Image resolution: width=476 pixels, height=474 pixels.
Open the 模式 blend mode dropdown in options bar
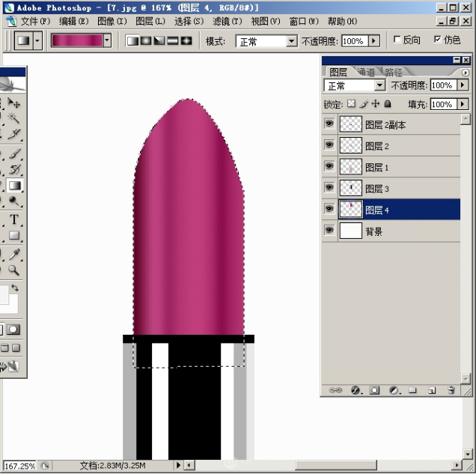click(x=291, y=41)
